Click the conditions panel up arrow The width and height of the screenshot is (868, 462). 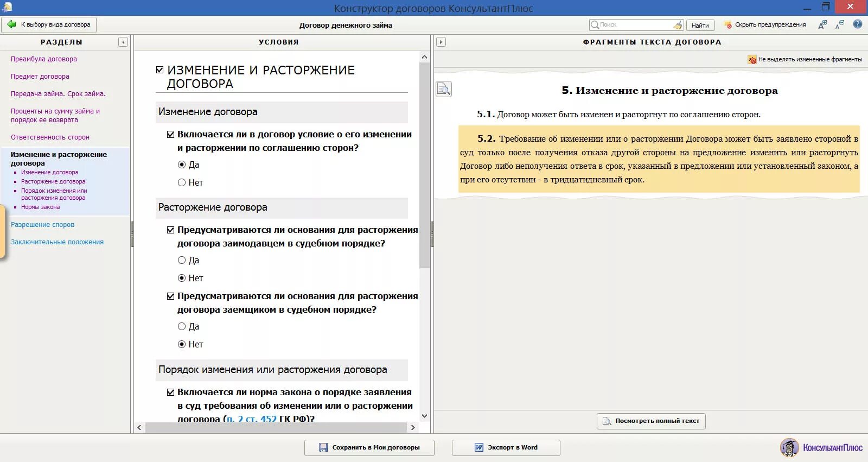pyautogui.click(x=424, y=56)
